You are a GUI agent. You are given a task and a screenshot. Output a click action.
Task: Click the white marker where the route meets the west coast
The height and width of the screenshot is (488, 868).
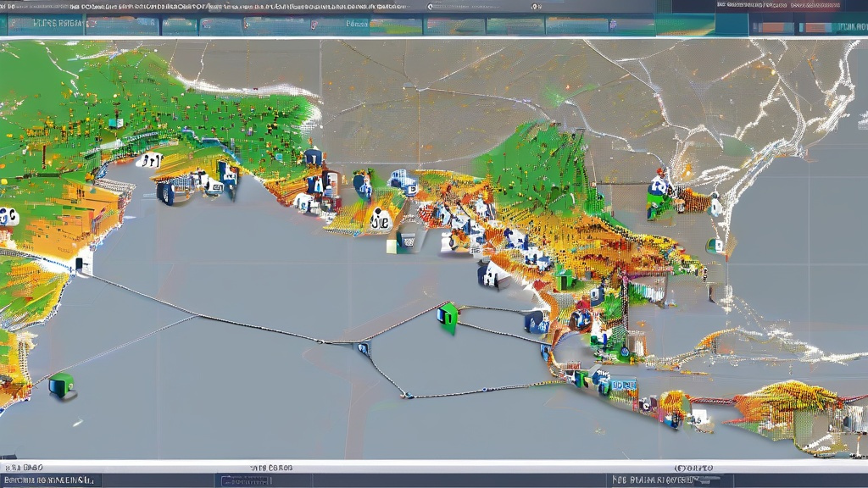[x=81, y=264]
